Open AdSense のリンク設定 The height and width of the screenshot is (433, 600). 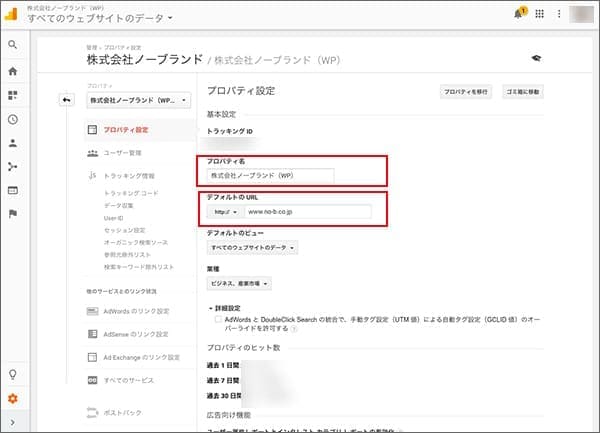point(135,334)
